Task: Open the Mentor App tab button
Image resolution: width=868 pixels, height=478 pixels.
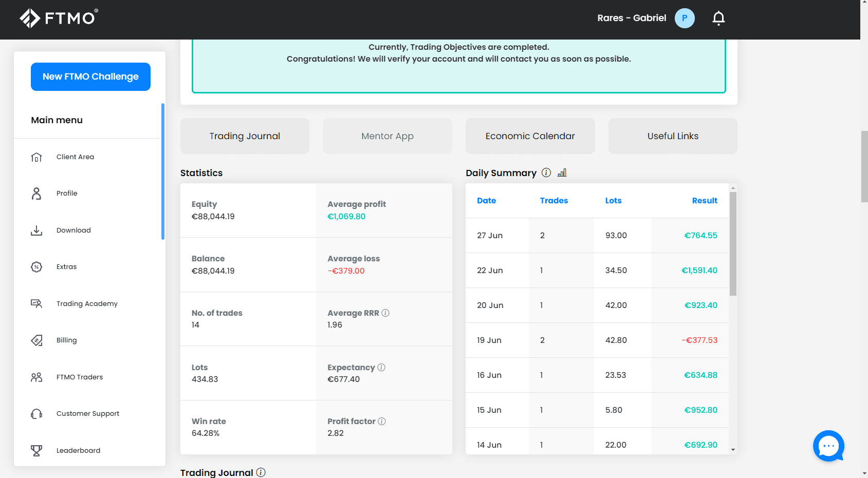Action: point(387,136)
